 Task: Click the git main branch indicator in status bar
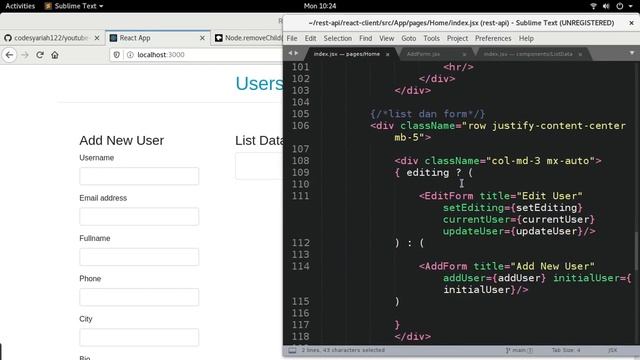click(519, 350)
